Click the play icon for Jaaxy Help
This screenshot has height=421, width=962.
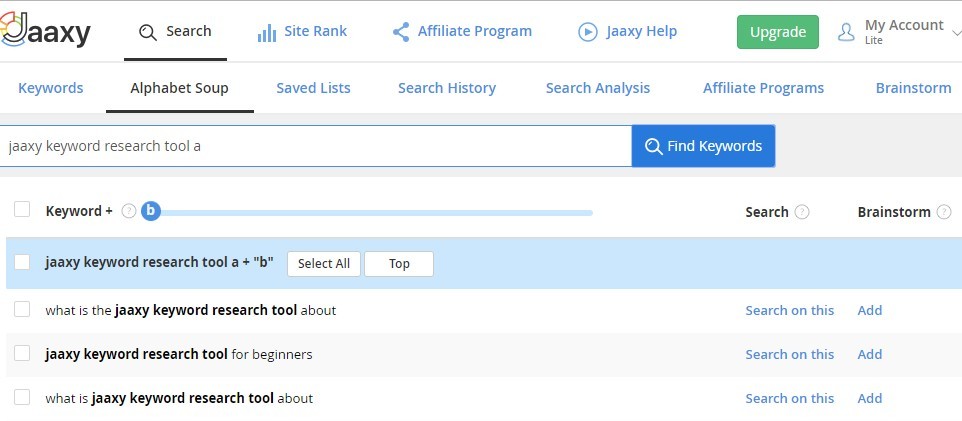click(x=588, y=32)
